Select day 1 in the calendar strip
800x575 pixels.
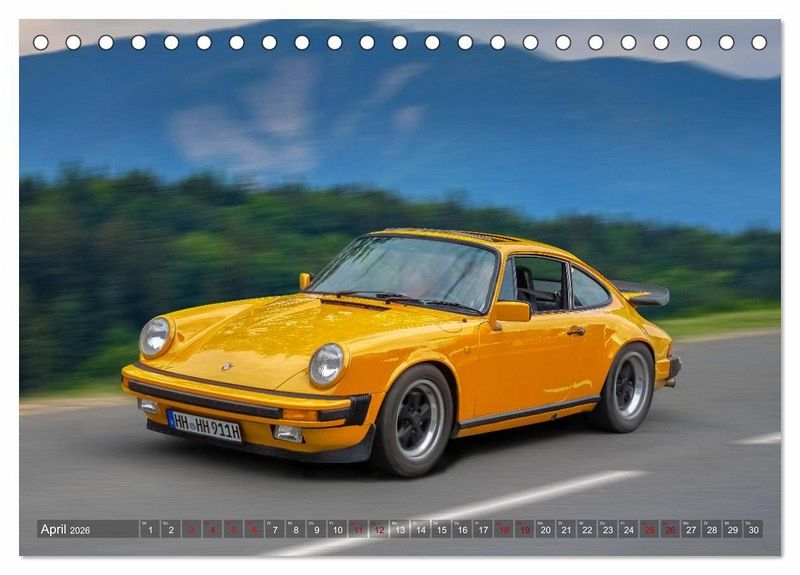(x=150, y=529)
